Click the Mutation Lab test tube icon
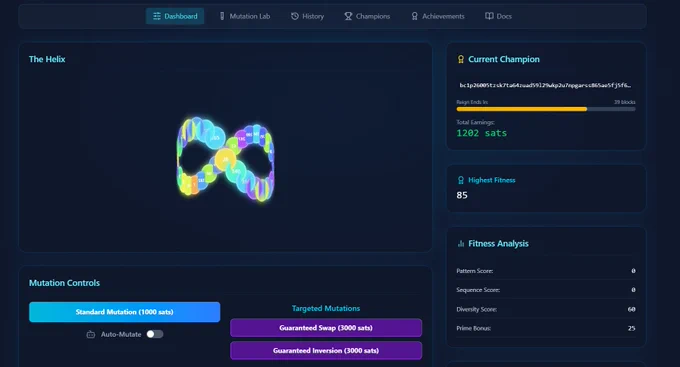Screen dimensions: 680x367 [222, 16]
